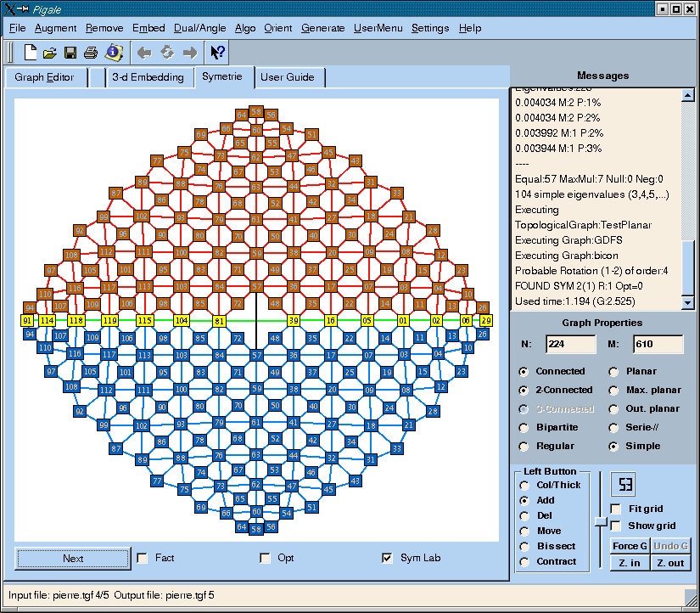Click the N vertex count field

click(x=570, y=344)
